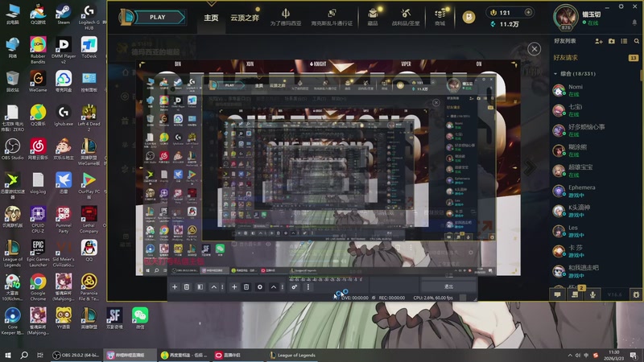Image resolution: width=644 pixels, height=362 pixels.
Task: Open the Steam desktop shortcut
Action: point(64,14)
